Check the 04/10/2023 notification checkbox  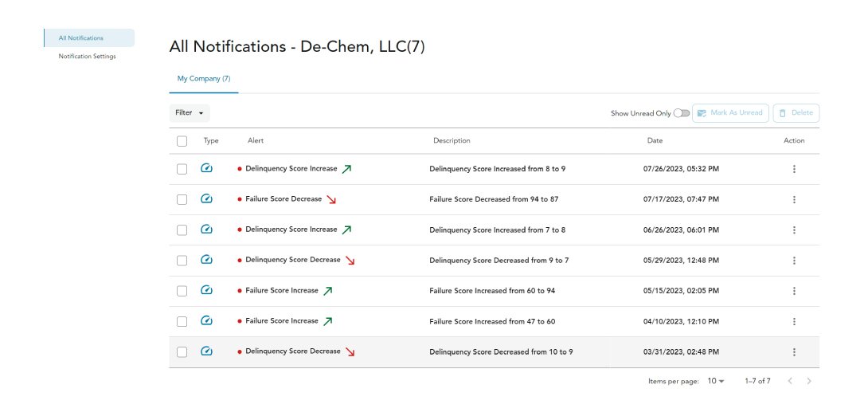tap(182, 321)
